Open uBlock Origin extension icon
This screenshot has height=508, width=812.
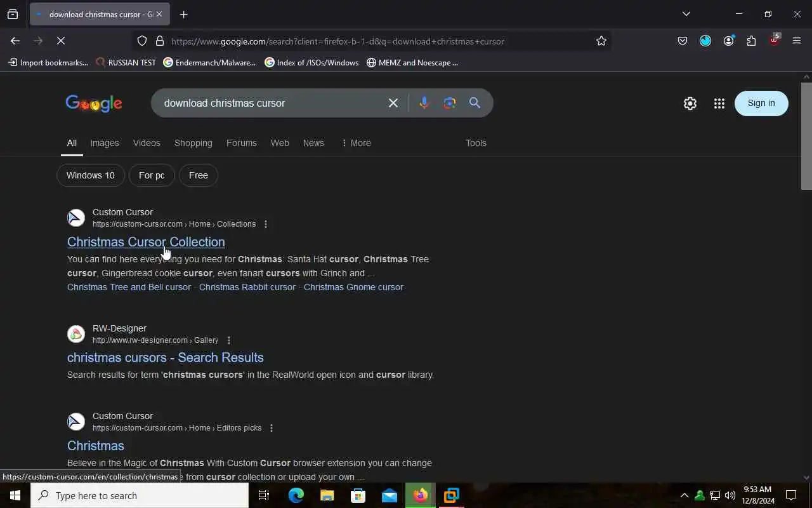click(774, 40)
